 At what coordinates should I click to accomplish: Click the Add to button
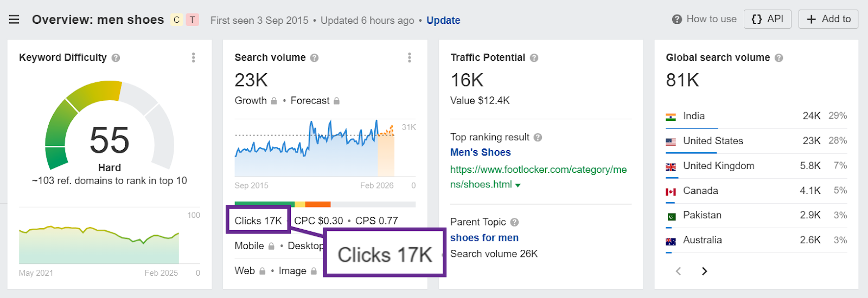(828, 19)
